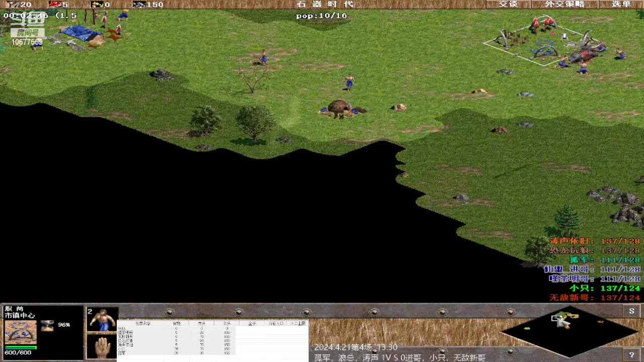Select the villager near the bare tree
This screenshot has width=644, height=362.
[263, 57]
